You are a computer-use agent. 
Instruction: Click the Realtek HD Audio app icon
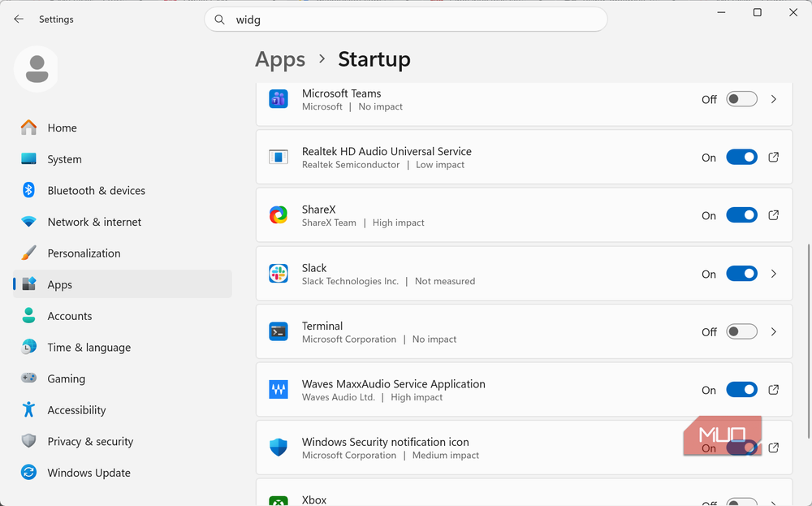tap(279, 157)
